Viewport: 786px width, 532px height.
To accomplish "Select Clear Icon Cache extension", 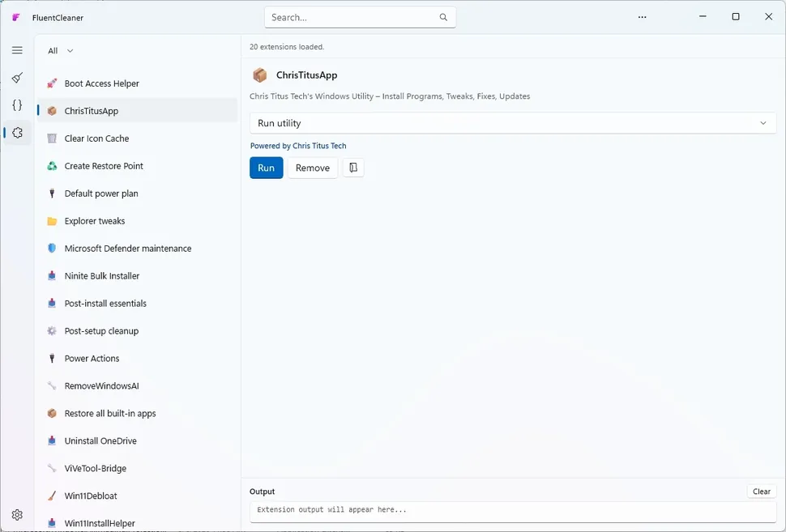I will (x=138, y=138).
